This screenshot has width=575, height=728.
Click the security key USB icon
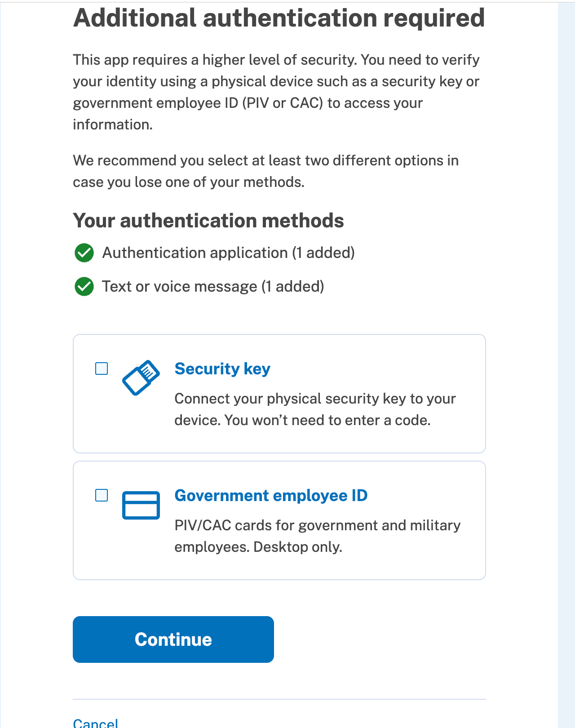(141, 377)
